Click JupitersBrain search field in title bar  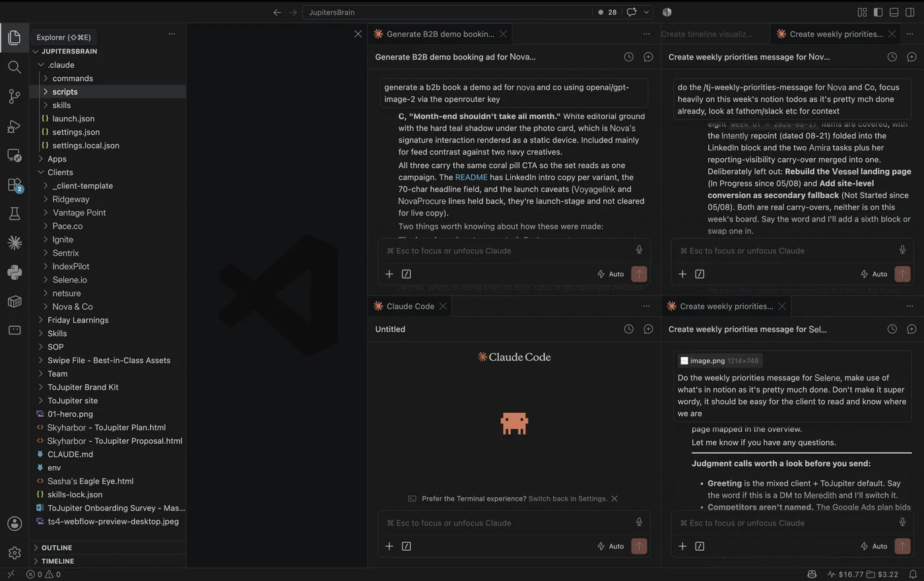(447, 12)
